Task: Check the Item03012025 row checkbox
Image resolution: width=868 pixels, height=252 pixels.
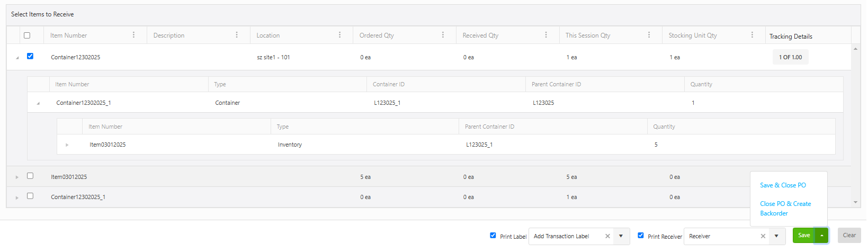Action: pos(30,176)
